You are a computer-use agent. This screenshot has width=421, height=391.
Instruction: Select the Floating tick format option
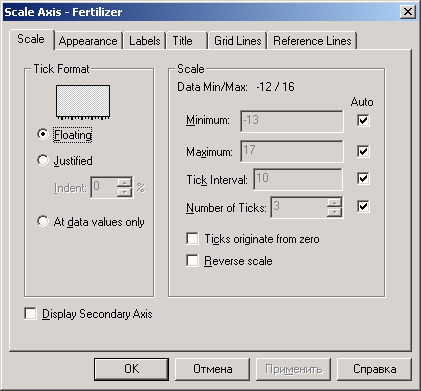click(43, 134)
